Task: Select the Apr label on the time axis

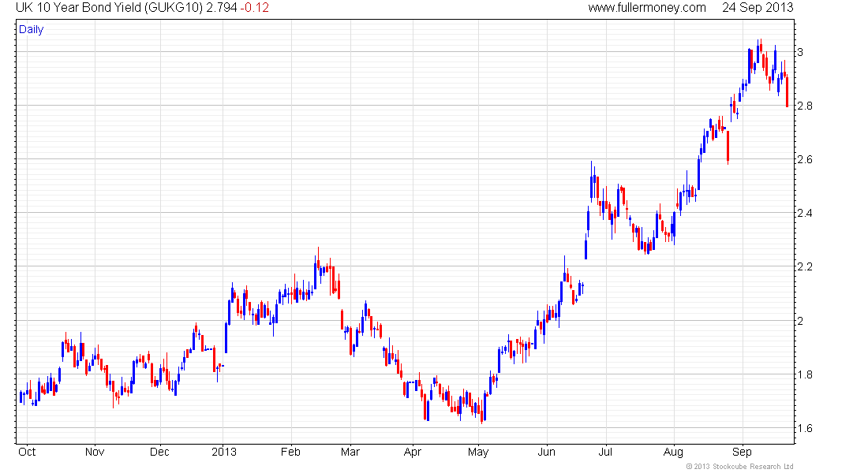Action: click(x=413, y=453)
